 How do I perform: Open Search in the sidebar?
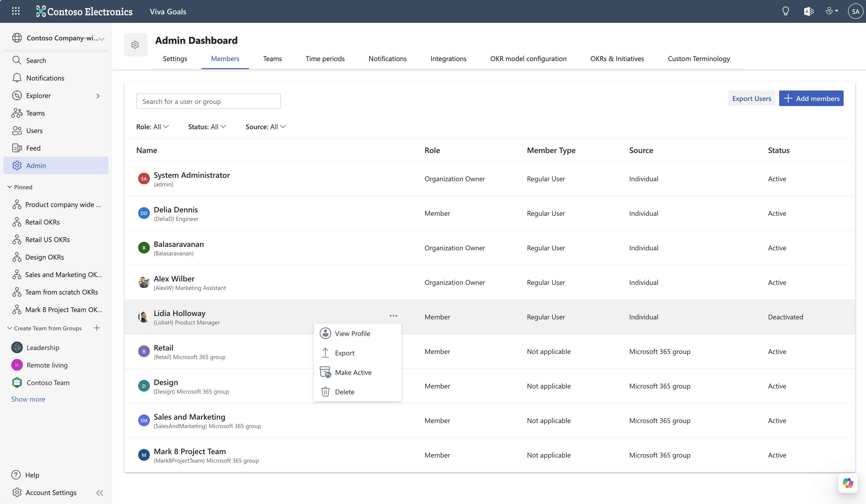click(x=56, y=61)
